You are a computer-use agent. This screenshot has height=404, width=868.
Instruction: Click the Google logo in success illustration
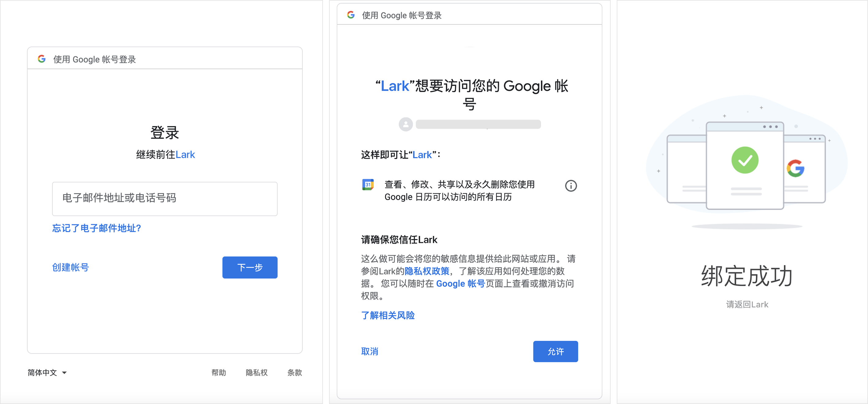tap(796, 168)
